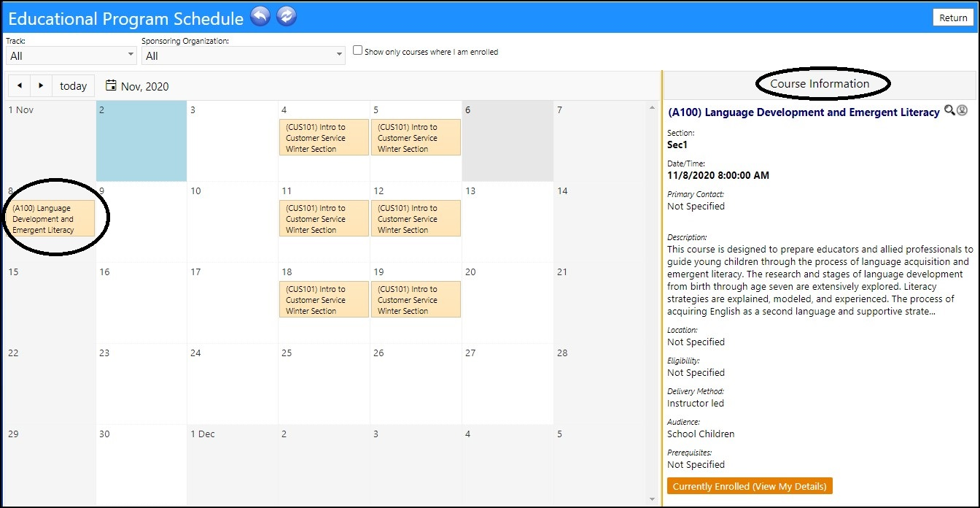The width and height of the screenshot is (980, 508).
Task: Click day number 1 Nov
Action: point(20,109)
